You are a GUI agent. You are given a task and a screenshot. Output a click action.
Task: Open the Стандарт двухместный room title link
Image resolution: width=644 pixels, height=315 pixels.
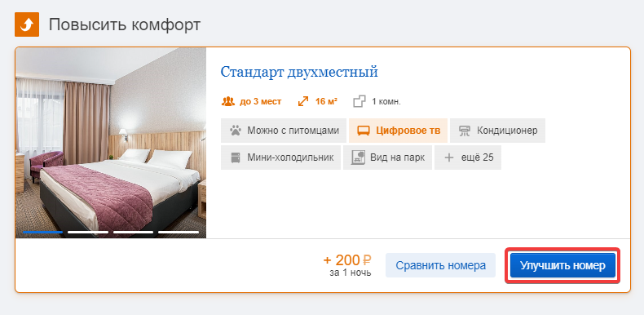click(x=299, y=72)
